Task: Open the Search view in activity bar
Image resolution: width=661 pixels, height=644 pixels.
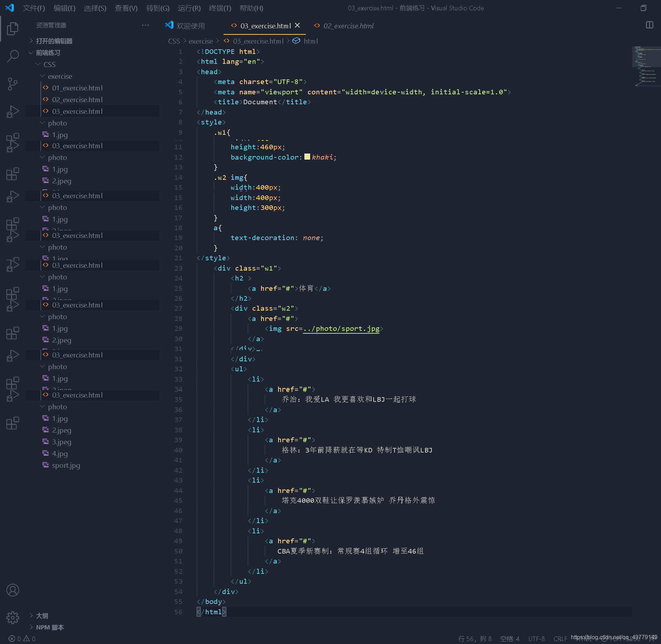Action: tap(13, 56)
